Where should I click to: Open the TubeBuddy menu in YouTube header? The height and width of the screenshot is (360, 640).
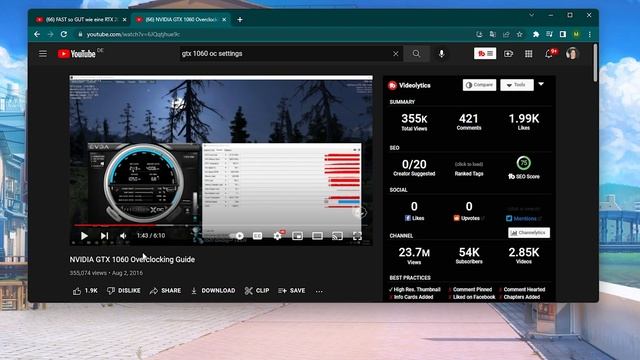click(485, 53)
